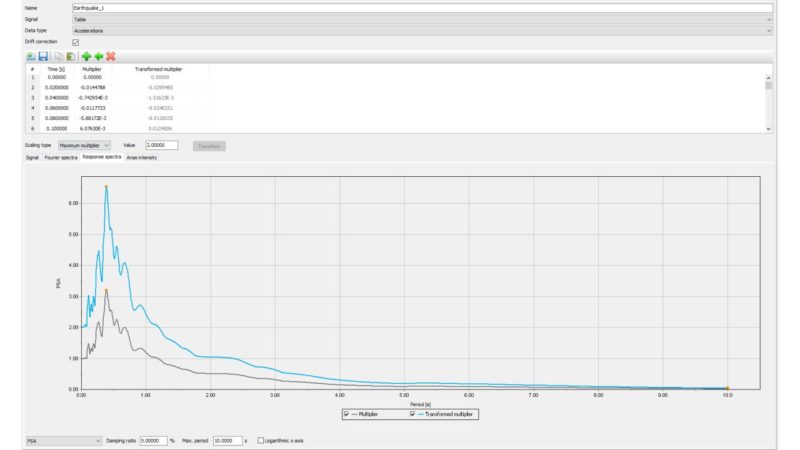Screen dimensions: 800x450
Task: Toggle the Drift correction checkbox
Action: (76, 42)
